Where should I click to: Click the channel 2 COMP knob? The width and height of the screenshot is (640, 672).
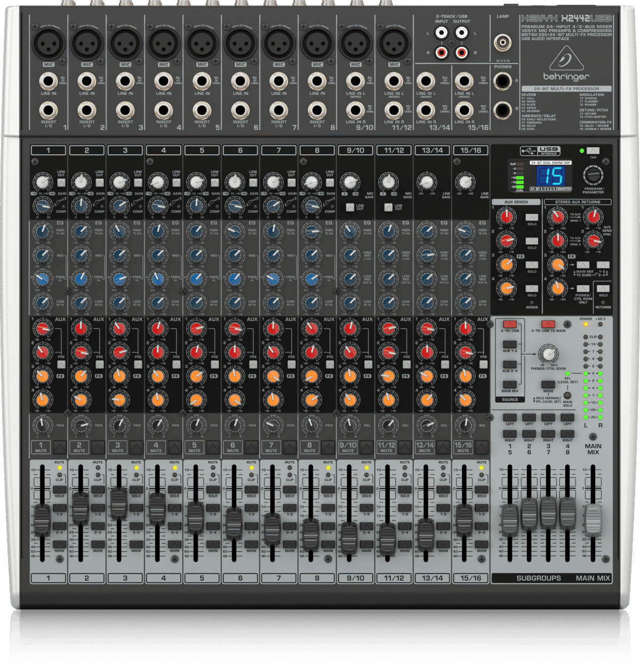coord(80,205)
